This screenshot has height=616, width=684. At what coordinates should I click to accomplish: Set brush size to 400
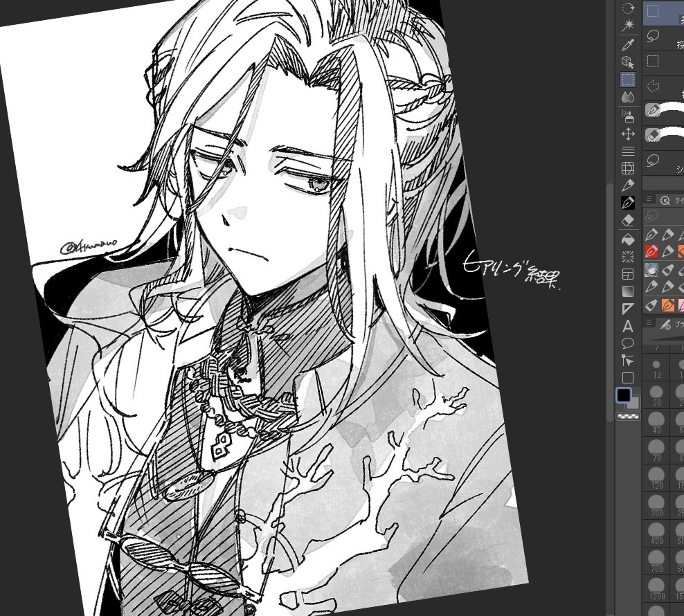pyautogui.click(x=656, y=534)
